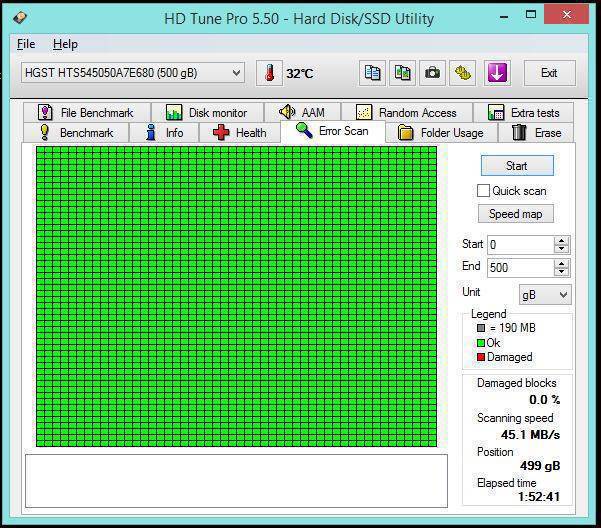Viewport: 601px width, 528px height.
Task: Open the File Benchmark tab
Action: (x=87, y=113)
